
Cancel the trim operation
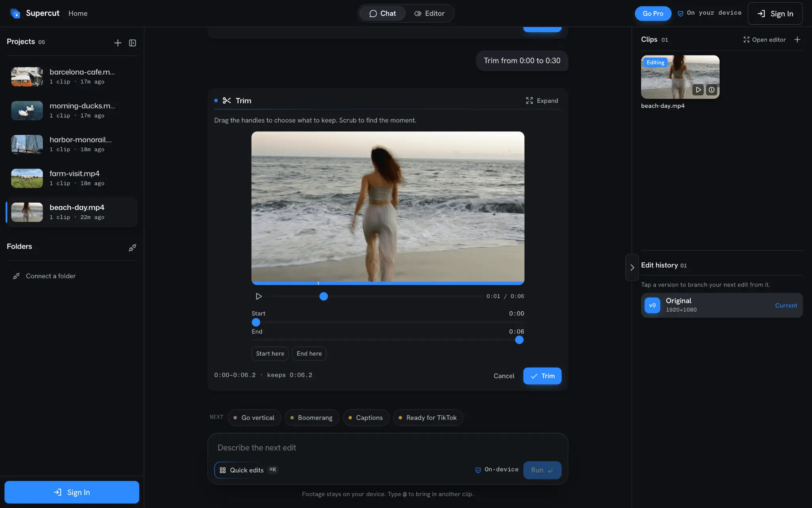(504, 376)
